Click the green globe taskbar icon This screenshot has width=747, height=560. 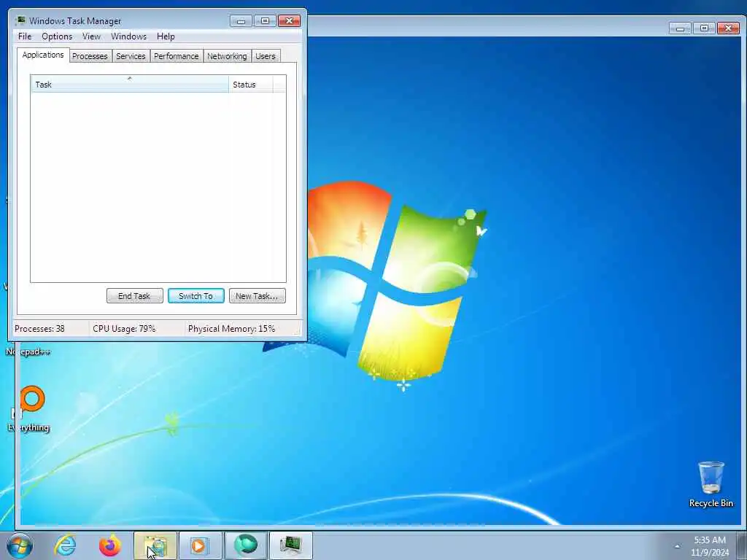pos(245,545)
